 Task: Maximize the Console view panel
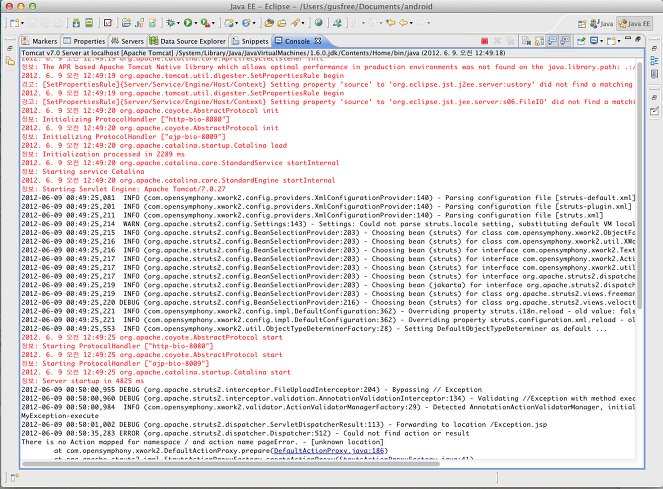638,39
